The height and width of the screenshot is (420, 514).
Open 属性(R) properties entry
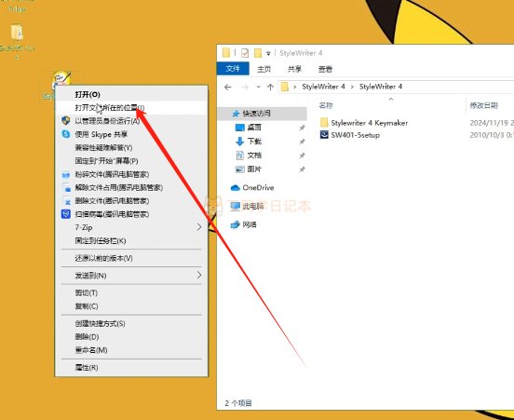131,368
